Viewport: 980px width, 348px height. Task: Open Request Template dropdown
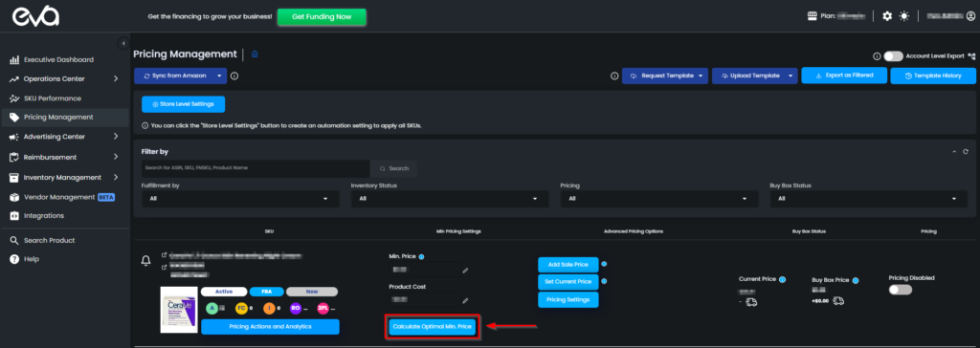click(x=665, y=76)
